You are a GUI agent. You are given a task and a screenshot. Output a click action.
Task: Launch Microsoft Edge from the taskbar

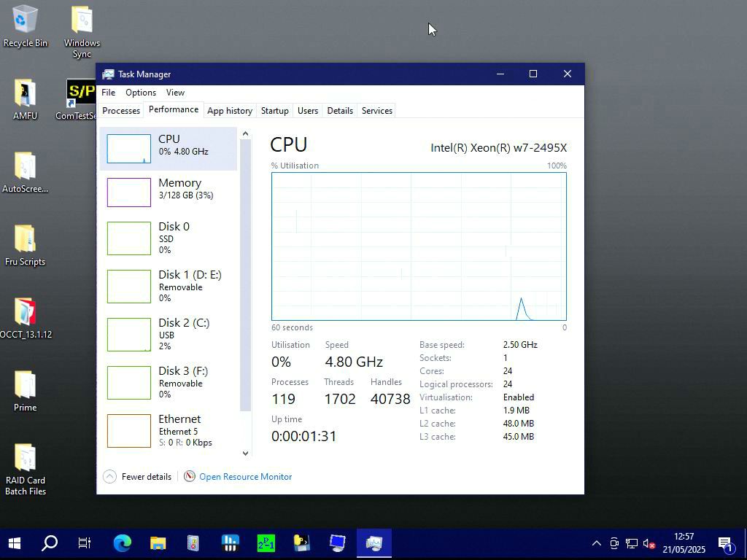pos(122,542)
